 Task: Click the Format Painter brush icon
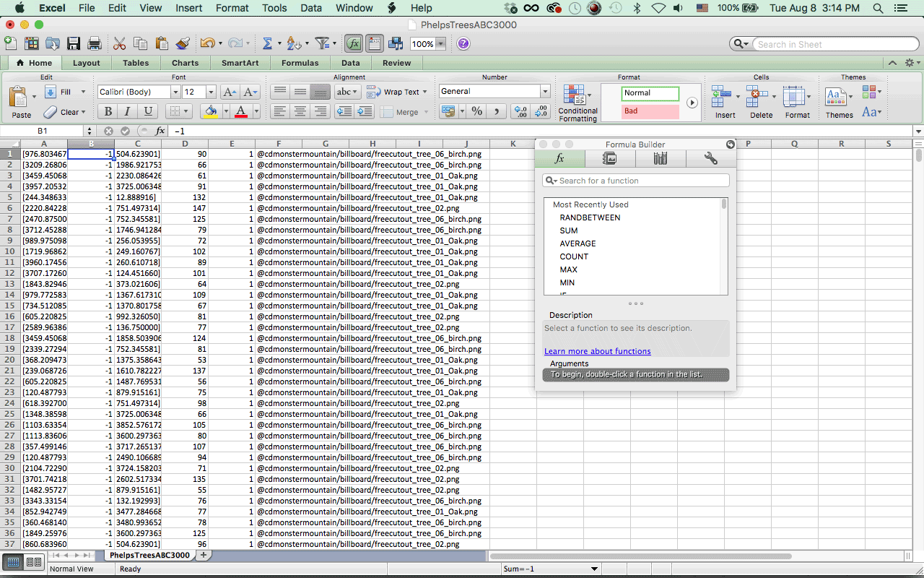coord(183,43)
